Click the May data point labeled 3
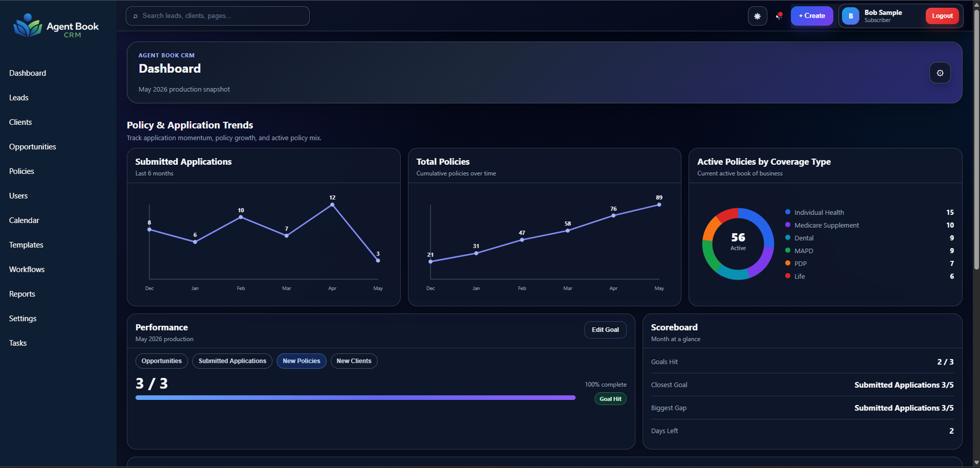 coord(378,260)
